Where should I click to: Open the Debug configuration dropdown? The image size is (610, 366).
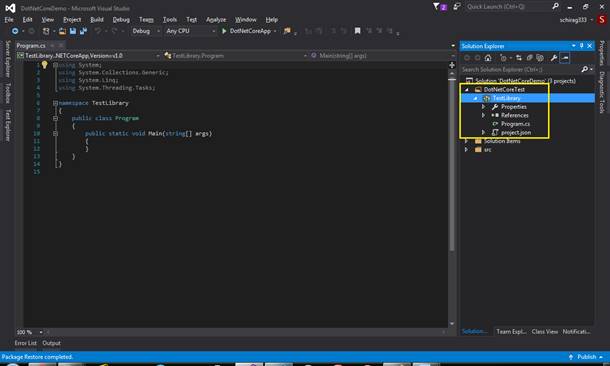tap(146, 31)
